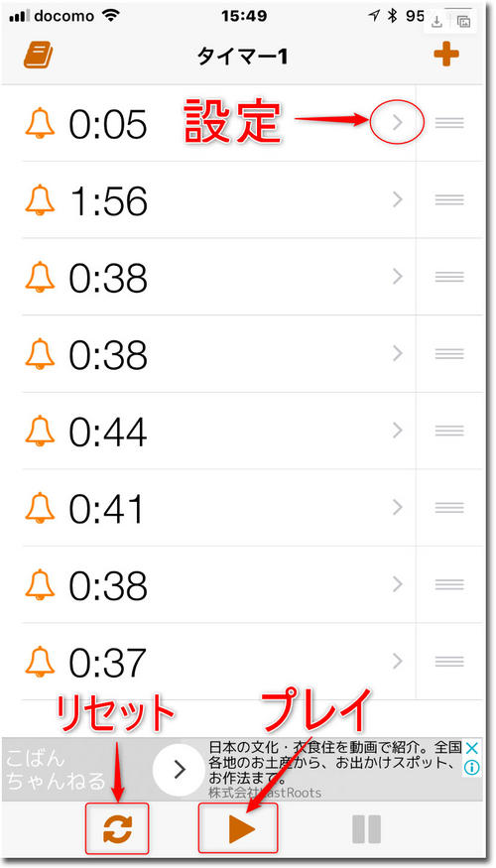Toggle the bell on the 1:56 timer
This screenshot has height=868, width=496.
click(40, 199)
